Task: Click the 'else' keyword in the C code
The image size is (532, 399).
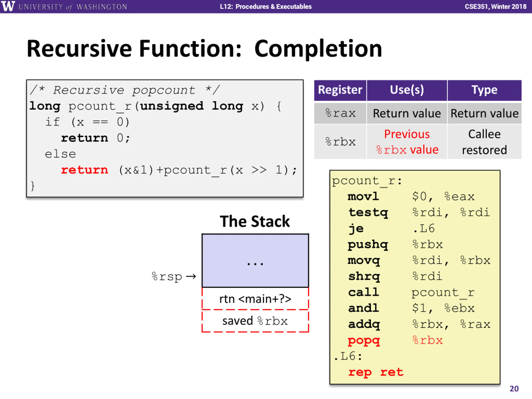Action: tap(60, 154)
